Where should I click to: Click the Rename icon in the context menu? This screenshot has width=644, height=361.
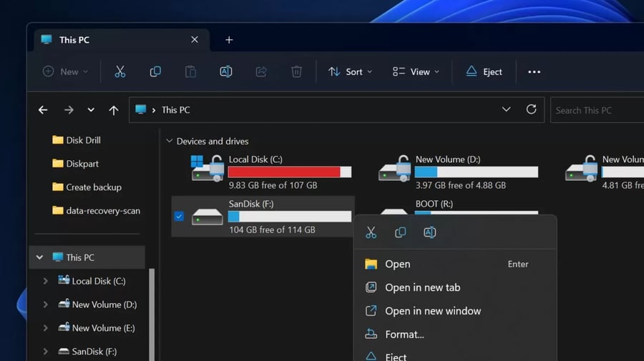[x=429, y=232]
